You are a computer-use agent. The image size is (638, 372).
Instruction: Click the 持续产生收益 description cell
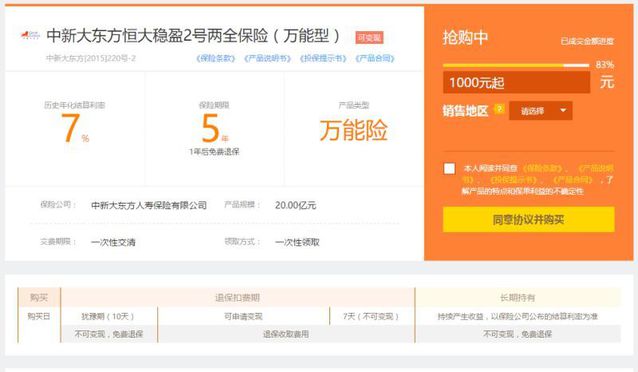tap(518, 316)
